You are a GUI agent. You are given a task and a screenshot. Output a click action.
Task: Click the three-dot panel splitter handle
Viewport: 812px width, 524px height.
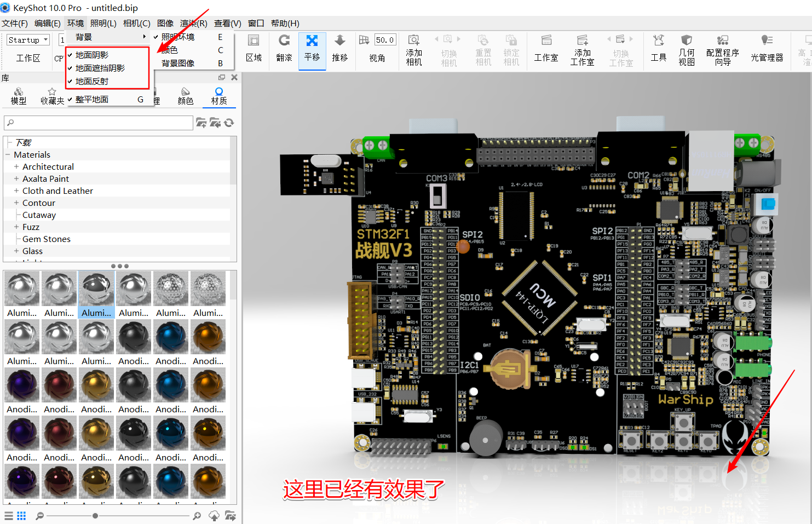(x=120, y=266)
